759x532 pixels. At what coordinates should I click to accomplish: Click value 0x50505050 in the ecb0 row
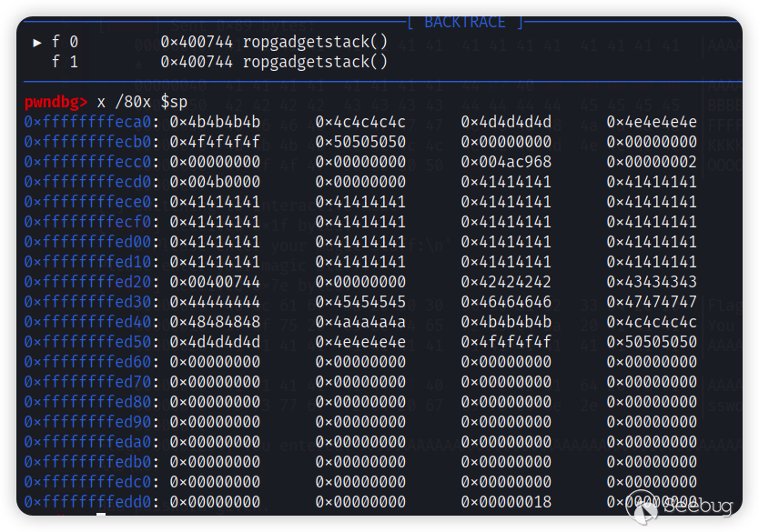360,142
